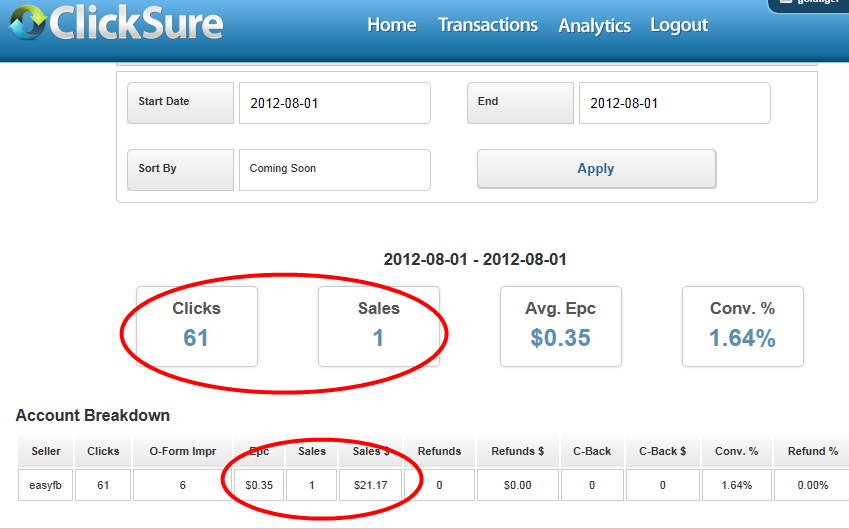This screenshot has width=849, height=529.
Task: Select the easyfb seller cell
Action: tap(45, 485)
